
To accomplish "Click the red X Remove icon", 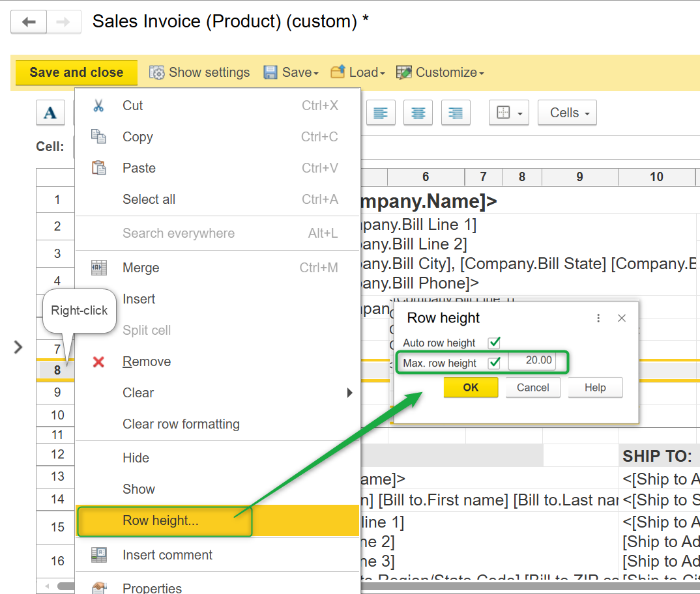I will click(98, 361).
